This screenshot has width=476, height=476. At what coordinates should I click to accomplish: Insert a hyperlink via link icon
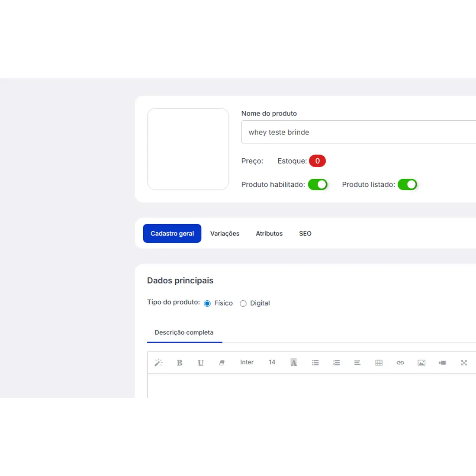tap(400, 363)
